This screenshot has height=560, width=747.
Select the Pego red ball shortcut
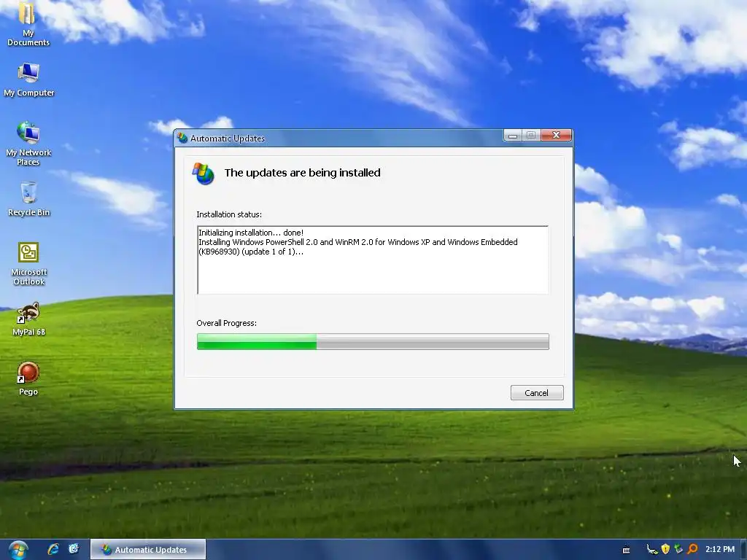click(x=28, y=378)
